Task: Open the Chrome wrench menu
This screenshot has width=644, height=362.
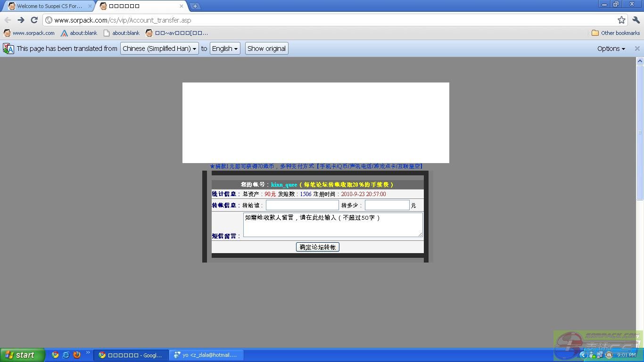Action: click(636, 20)
